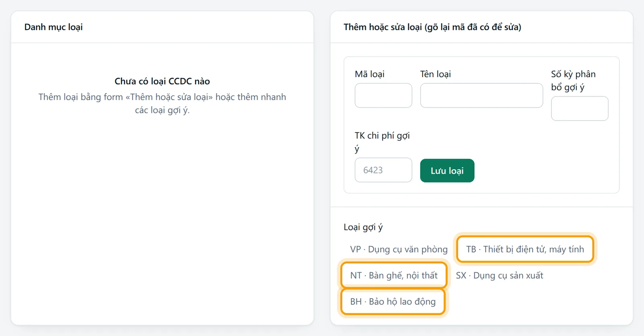Add suggested type VP · Dụng cụ văn phòng

pos(399,249)
